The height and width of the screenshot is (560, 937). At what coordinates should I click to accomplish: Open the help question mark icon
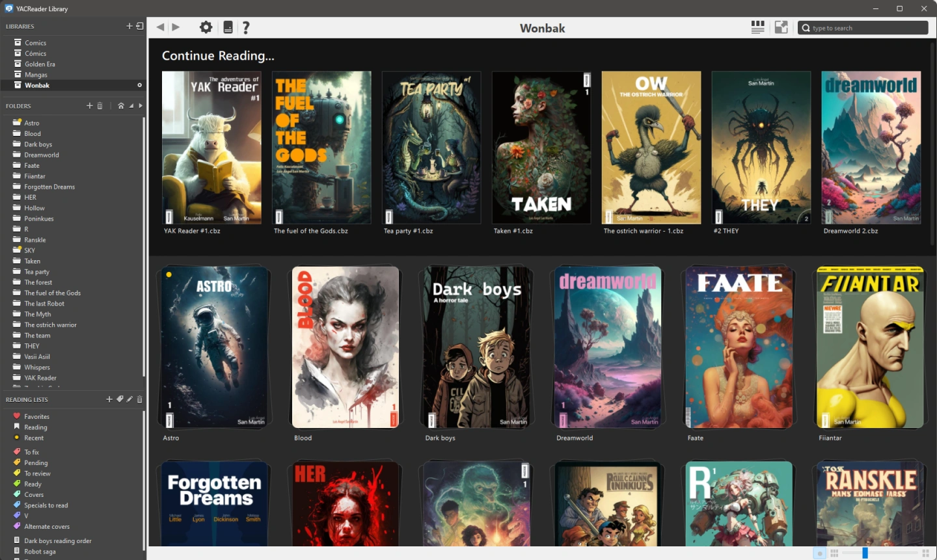[x=246, y=27]
